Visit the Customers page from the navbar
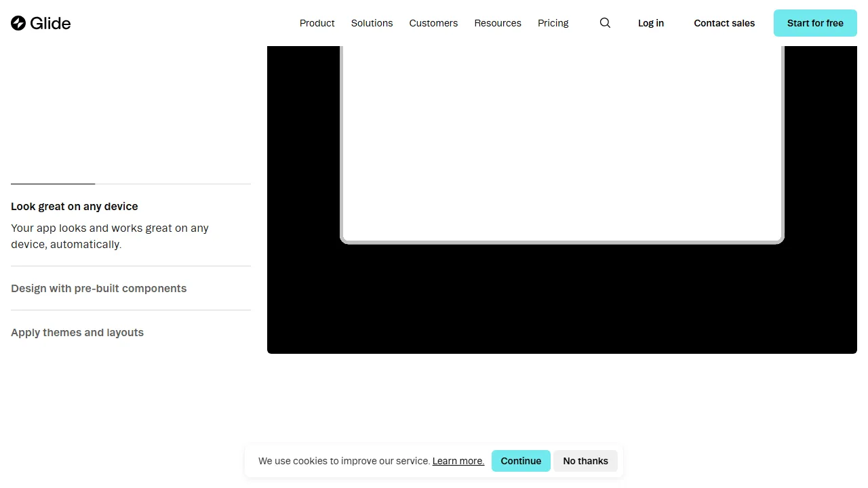868x488 pixels. 433,23
